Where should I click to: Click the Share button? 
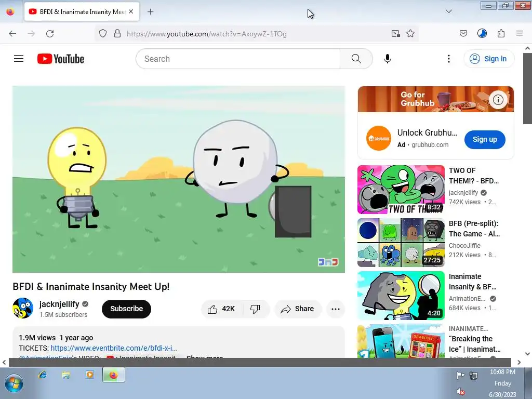[298, 309]
